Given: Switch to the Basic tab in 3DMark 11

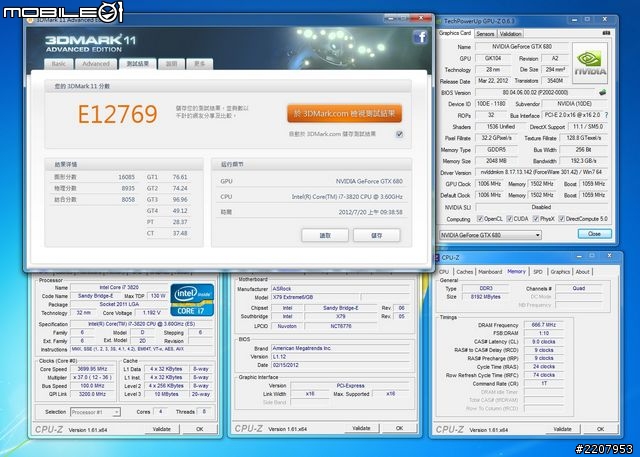Looking at the screenshot, I should pyautogui.click(x=59, y=64).
